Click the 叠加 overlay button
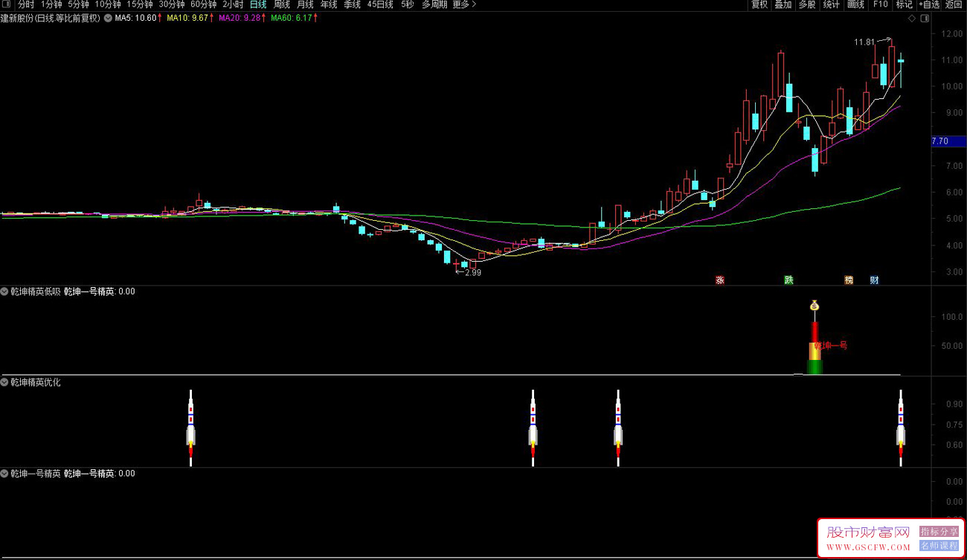 pyautogui.click(x=783, y=4)
